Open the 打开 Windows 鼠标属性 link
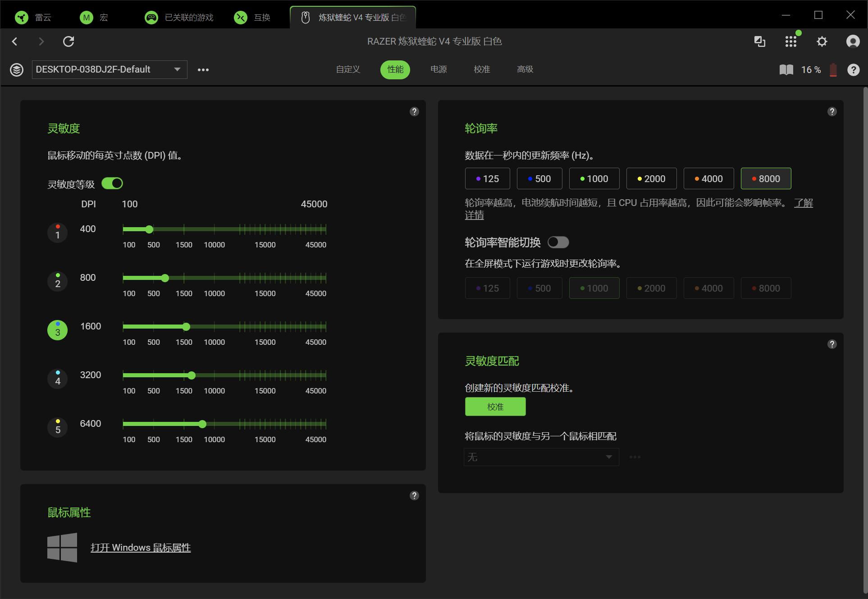 pos(141,548)
